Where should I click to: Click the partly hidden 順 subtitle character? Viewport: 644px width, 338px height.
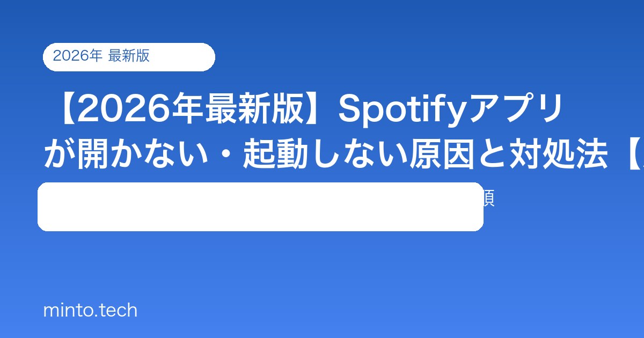pos(489,199)
